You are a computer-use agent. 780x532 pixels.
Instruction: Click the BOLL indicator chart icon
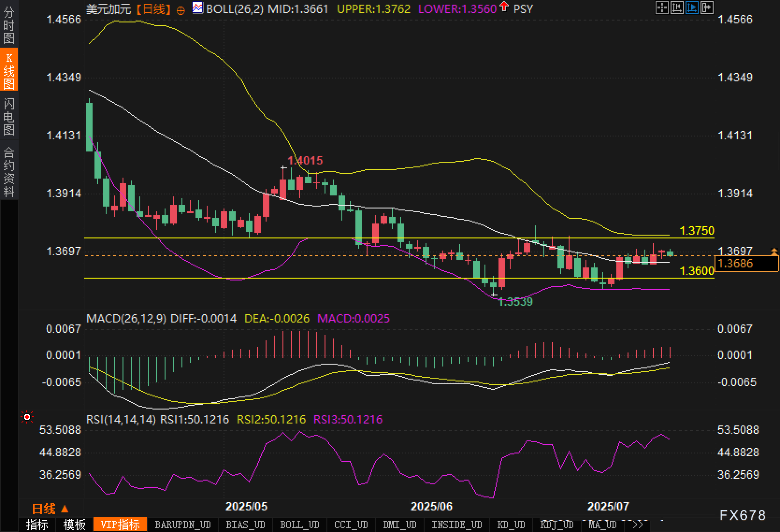tap(198, 8)
